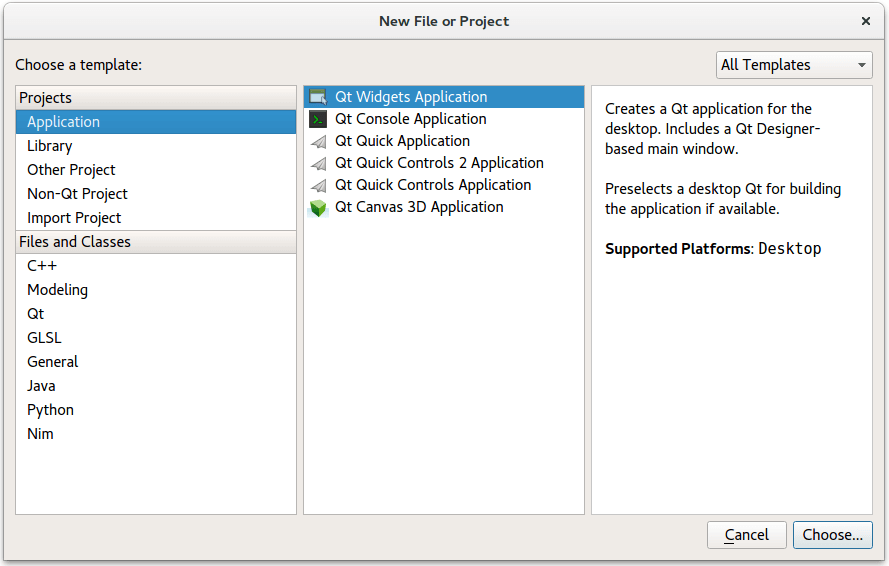Select C++ under Files and Classes
889x566 pixels.
(42, 266)
